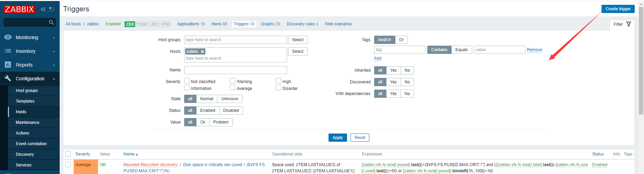Remove the zabbix host tag with x

click(202, 51)
